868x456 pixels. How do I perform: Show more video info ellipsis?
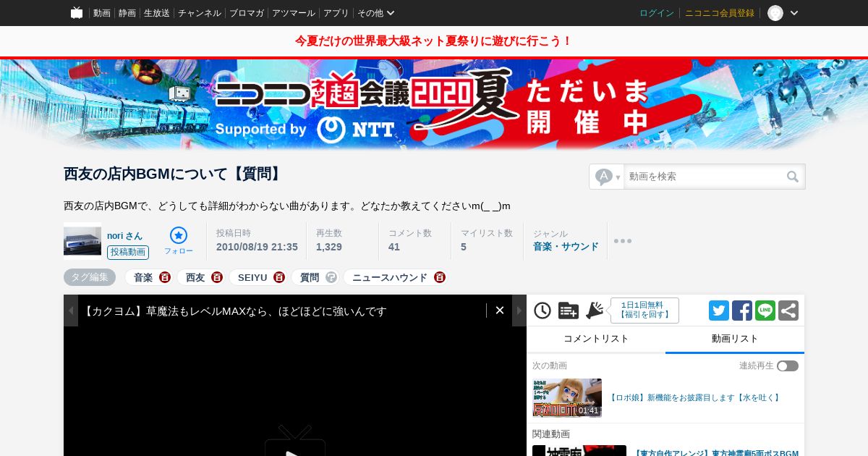click(x=623, y=241)
